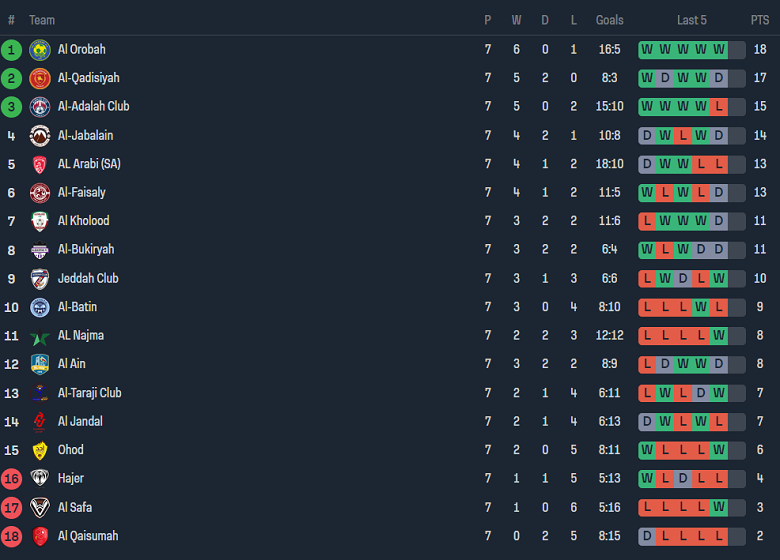Click the AL Najma green star icon
Viewport: 780px width, 560px height.
point(40,336)
